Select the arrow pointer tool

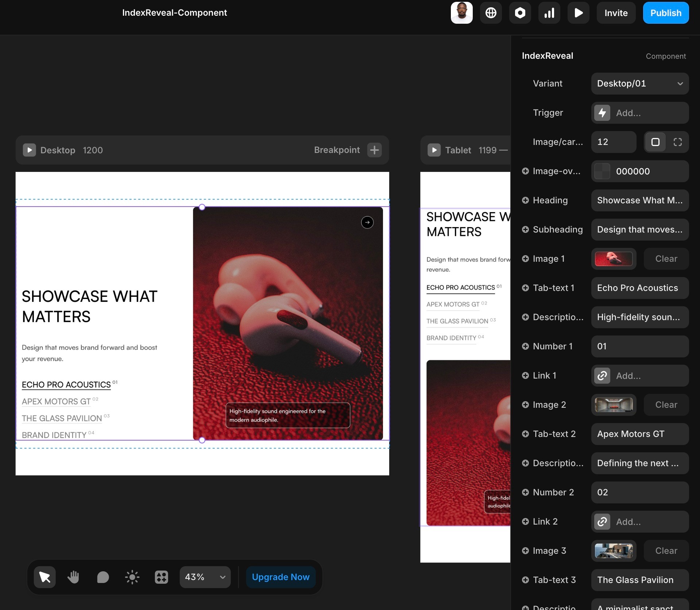pos(45,577)
